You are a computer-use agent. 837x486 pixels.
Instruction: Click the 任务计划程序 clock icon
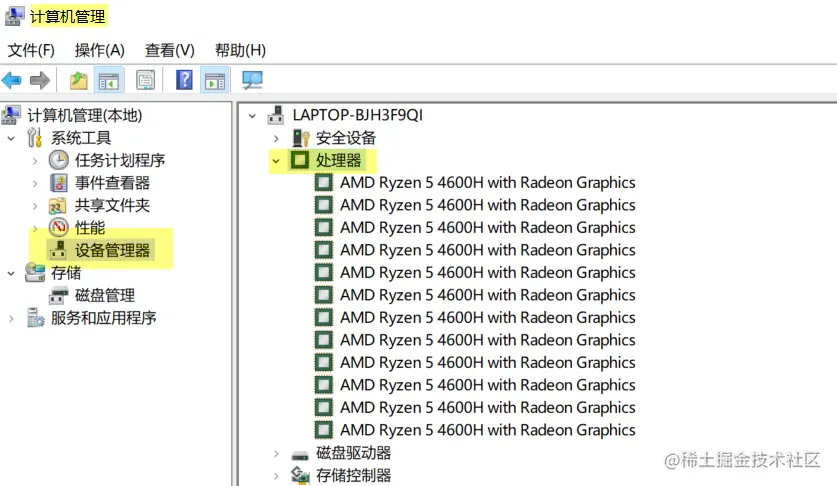[x=59, y=160]
